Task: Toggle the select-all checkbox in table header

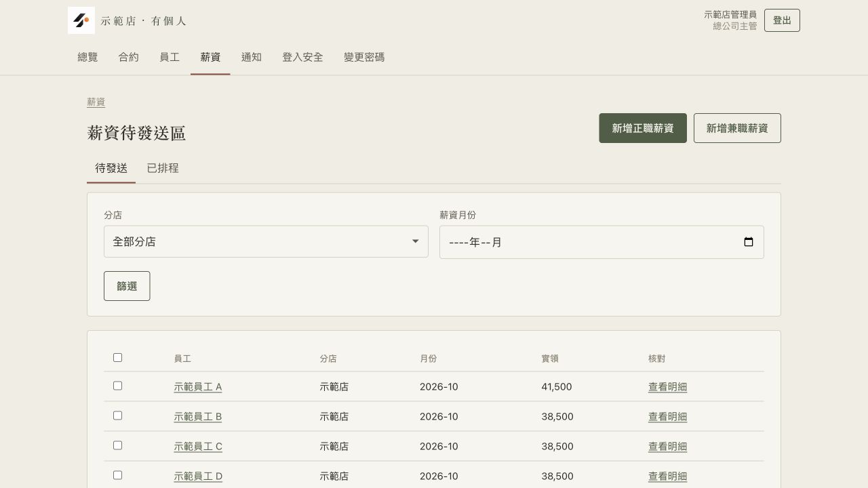Action: (x=117, y=357)
